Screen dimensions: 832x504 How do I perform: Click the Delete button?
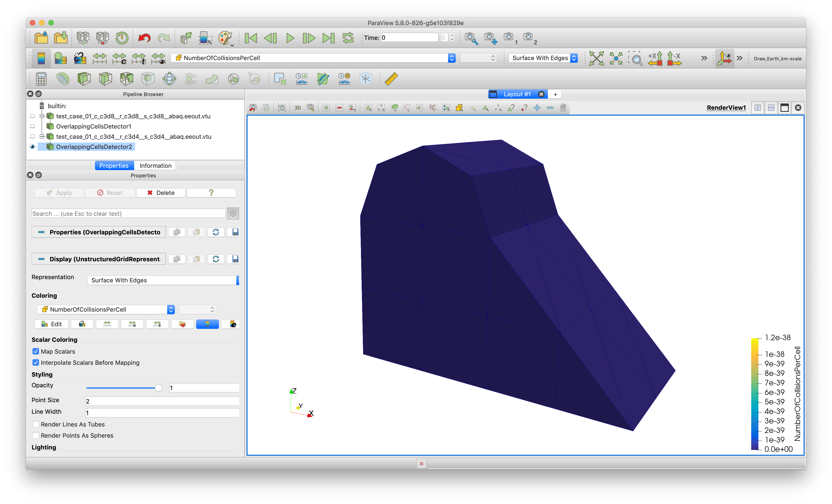click(x=161, y=193)
